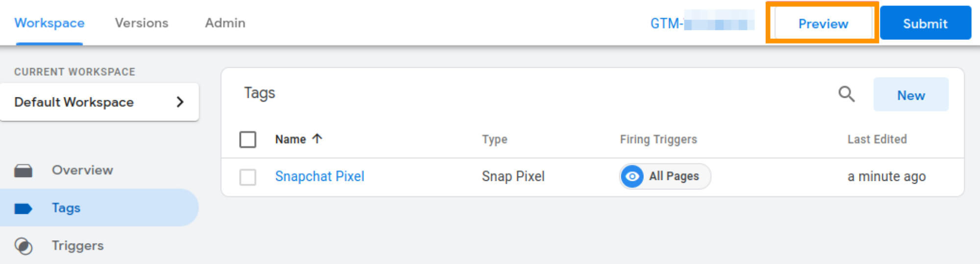Select the Workspace tab

[x=49, y=23]
